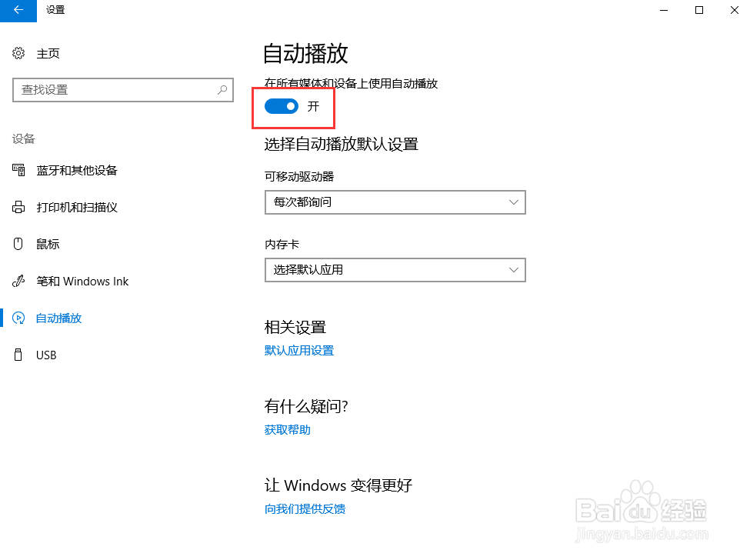Screen dimensions: 750x560
Task: Click the USB device icon
Action: click(x=19, y=355)
